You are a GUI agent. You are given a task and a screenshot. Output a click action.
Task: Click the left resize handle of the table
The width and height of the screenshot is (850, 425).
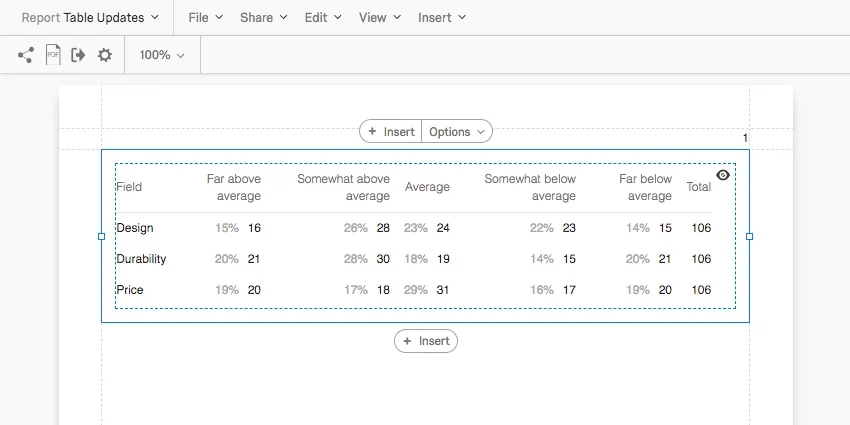[101, 237]
